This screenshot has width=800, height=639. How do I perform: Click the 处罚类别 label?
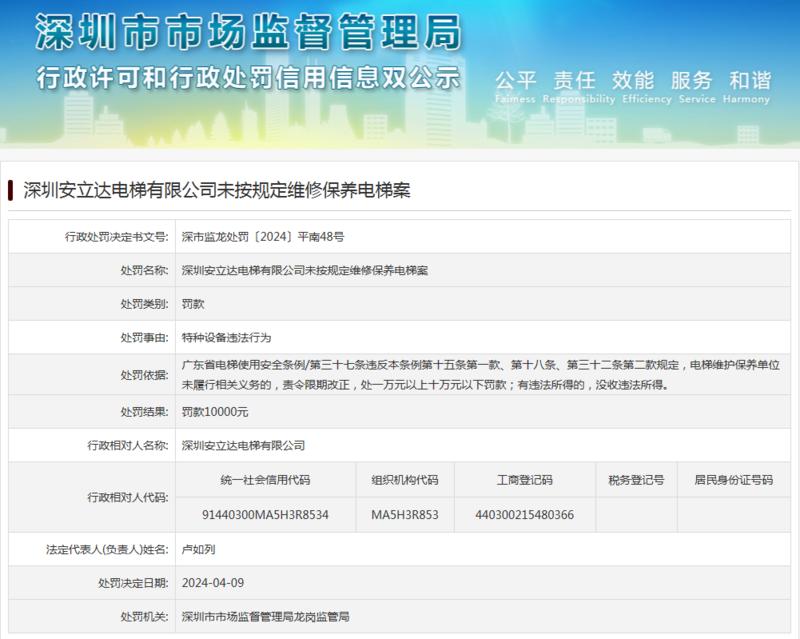[144, 304]
